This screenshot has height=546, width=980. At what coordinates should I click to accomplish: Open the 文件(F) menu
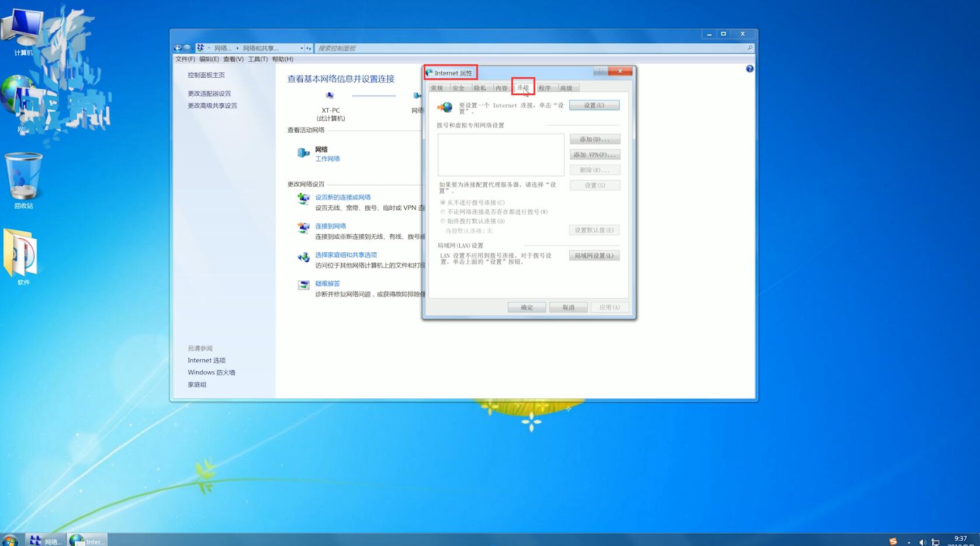[x=185, y=59]
